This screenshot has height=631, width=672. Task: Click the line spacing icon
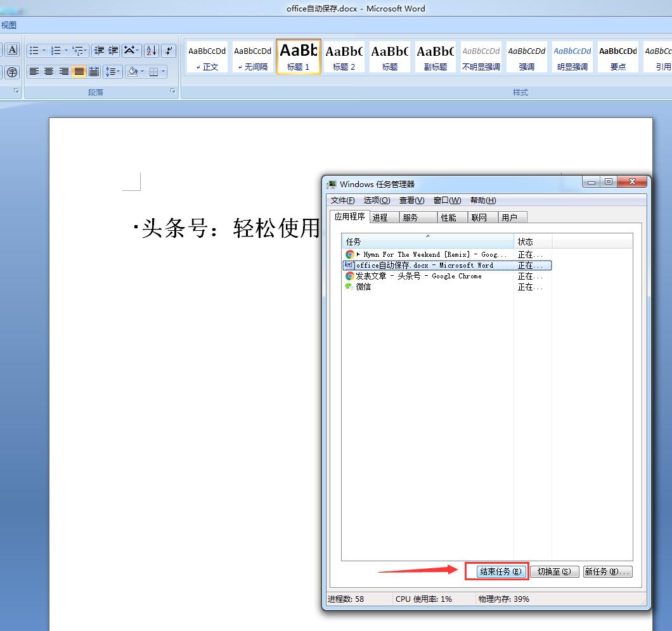[112, 72]
